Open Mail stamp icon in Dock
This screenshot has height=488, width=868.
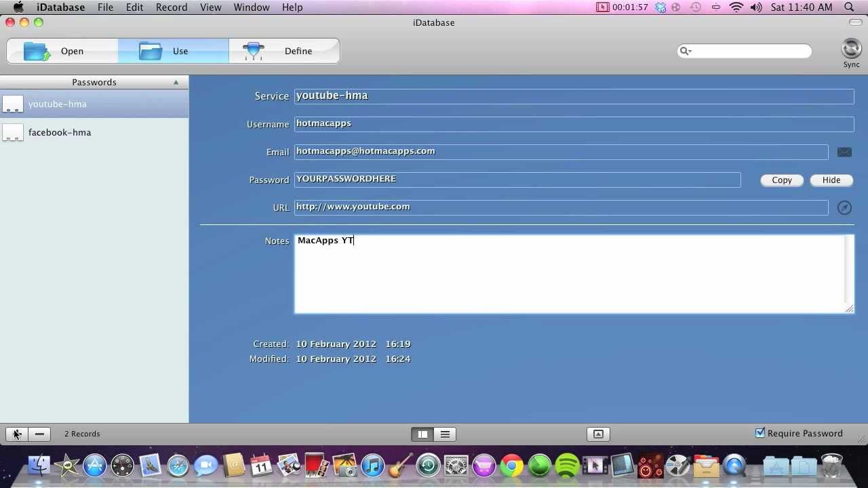coord(151,466)
